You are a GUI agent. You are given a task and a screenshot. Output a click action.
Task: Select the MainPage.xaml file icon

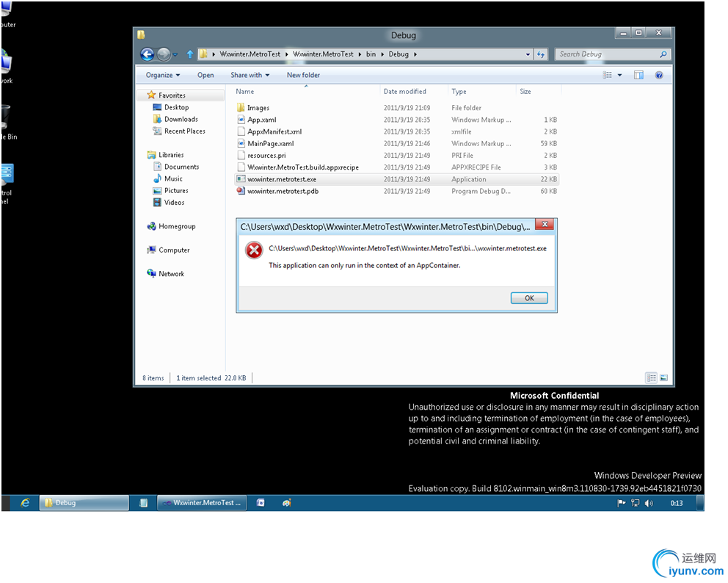tap(241, 143)
